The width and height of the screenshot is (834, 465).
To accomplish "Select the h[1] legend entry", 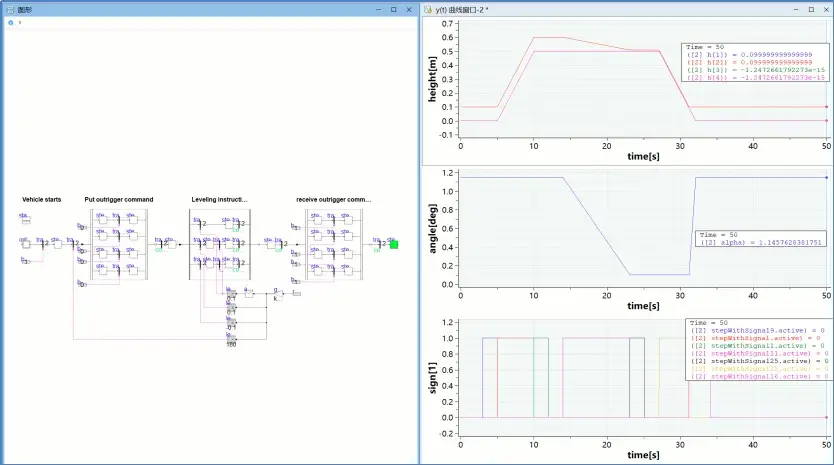I will [x=749, y=55].
